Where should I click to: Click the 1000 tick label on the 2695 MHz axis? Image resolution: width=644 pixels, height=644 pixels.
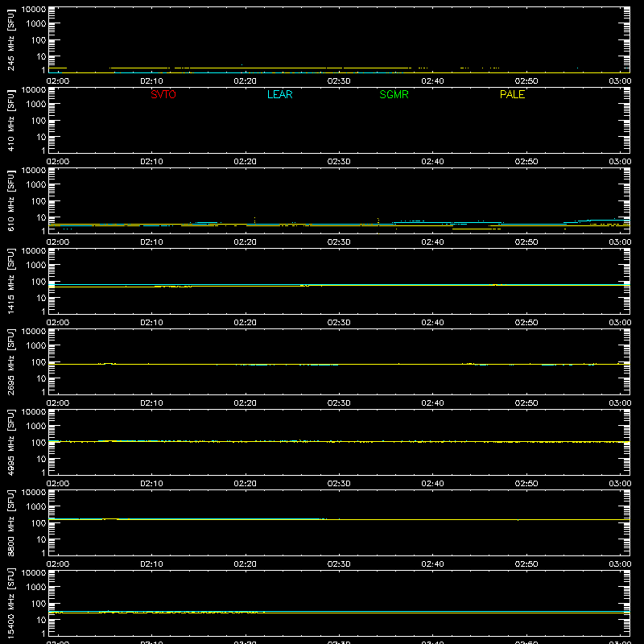(x=36, y=346)
